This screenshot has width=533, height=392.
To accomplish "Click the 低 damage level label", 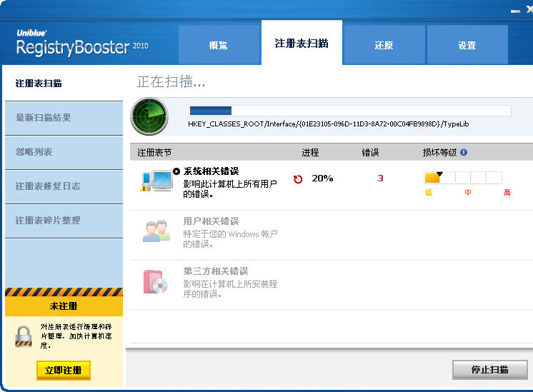I will coord(429,193).
